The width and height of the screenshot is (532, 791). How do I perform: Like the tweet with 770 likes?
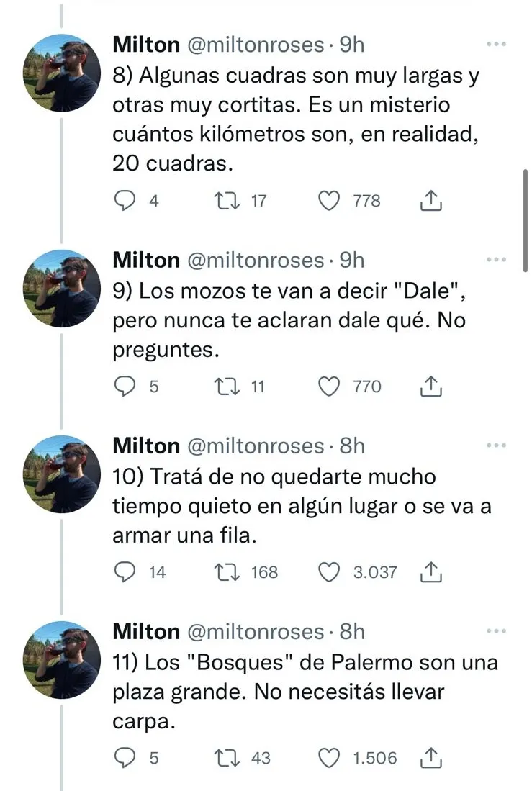[329, 387]
